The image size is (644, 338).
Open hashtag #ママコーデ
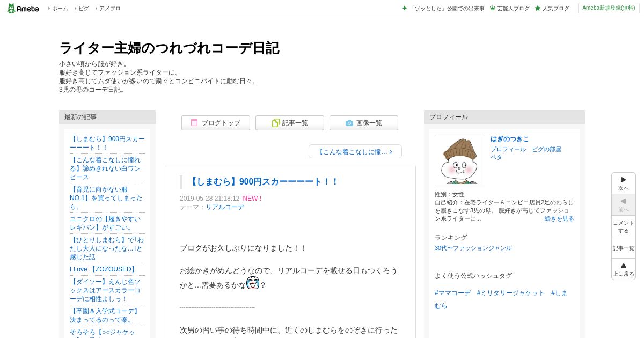pos(452,293)
